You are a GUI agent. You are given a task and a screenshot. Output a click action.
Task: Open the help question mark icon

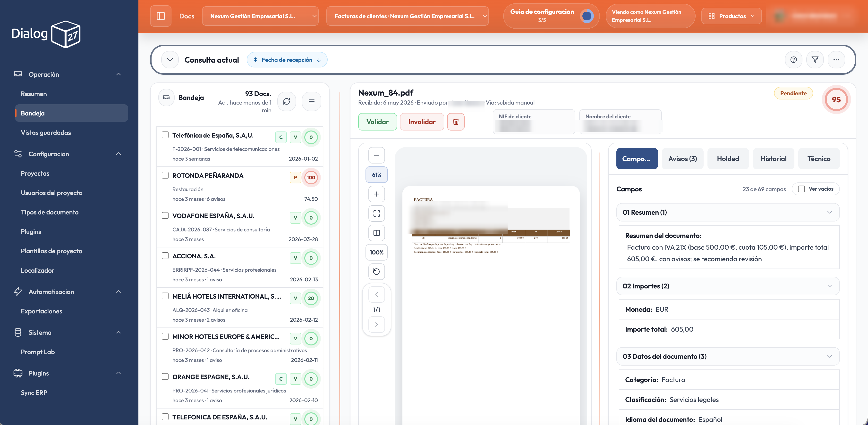[793, 60]
